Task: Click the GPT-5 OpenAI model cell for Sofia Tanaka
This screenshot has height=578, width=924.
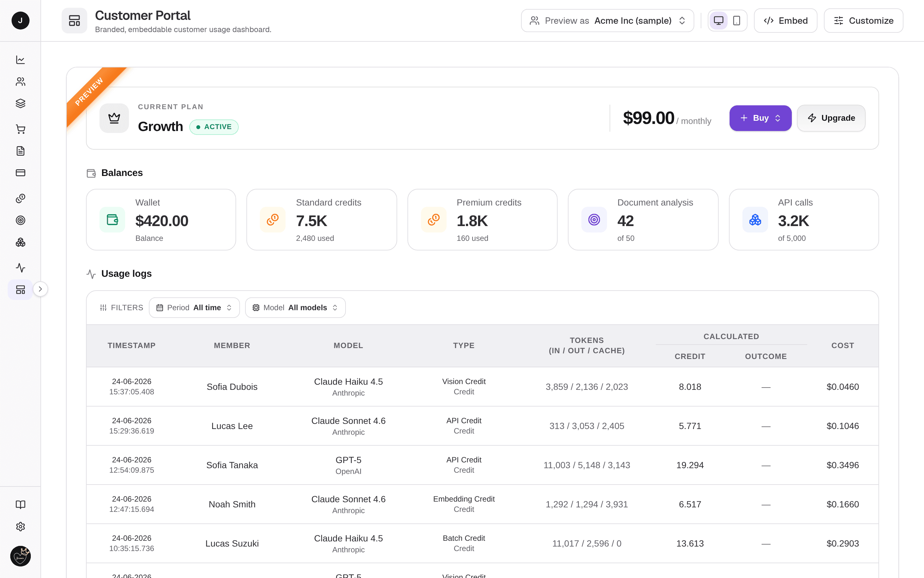Action: click(x=348, y=465)
